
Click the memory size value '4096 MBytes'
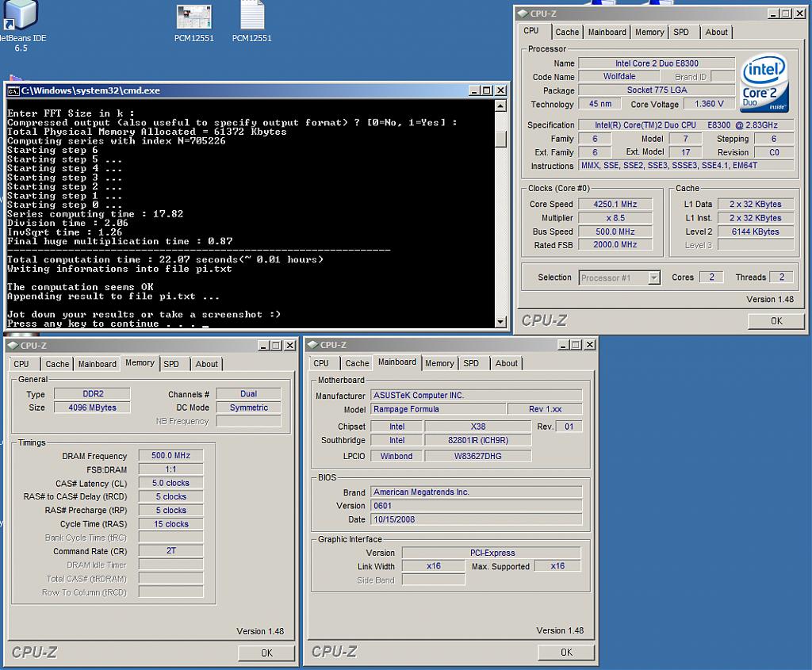pos(93,408)
